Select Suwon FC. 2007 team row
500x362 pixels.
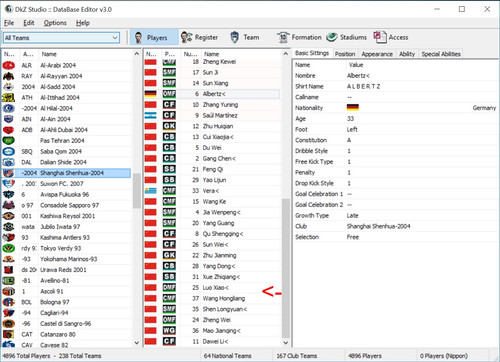[x=67, y=184]
